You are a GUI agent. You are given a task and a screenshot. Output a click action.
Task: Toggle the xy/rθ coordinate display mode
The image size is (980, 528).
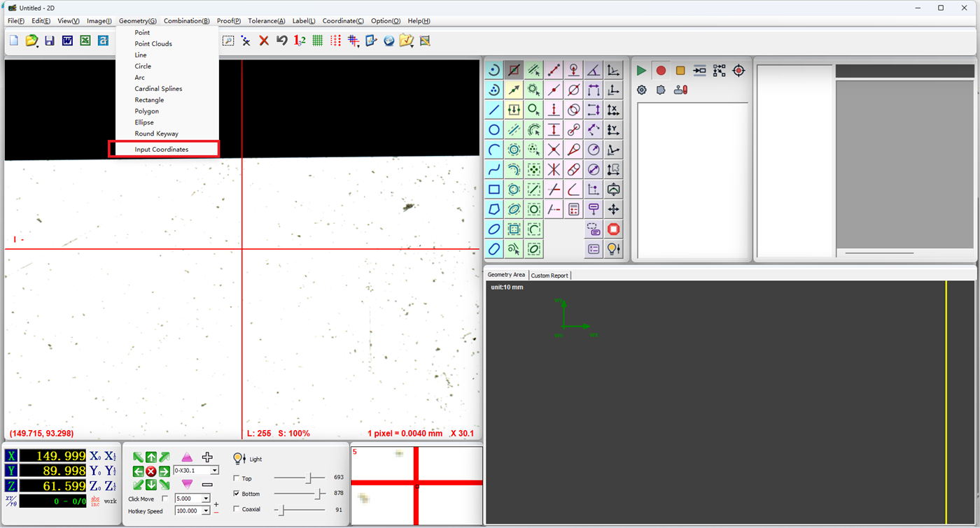click(x=10, y=501)
